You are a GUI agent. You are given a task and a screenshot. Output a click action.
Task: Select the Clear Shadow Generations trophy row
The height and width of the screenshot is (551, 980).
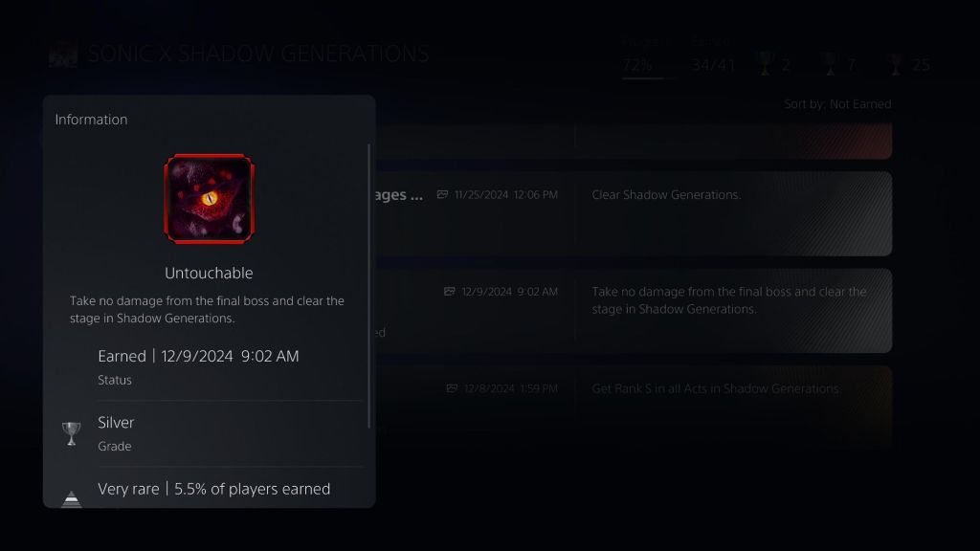pyautogui.click(x=634, y=213)
